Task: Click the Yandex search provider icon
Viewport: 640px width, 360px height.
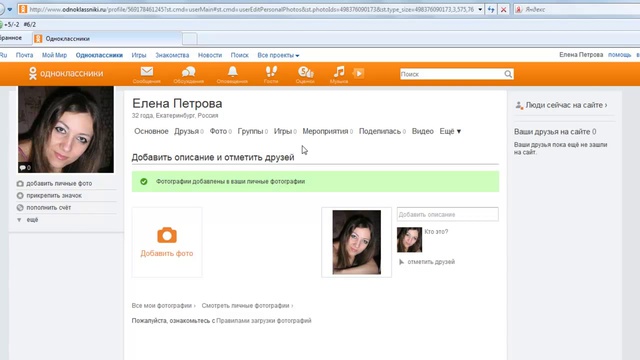Action: coord(519,9)
